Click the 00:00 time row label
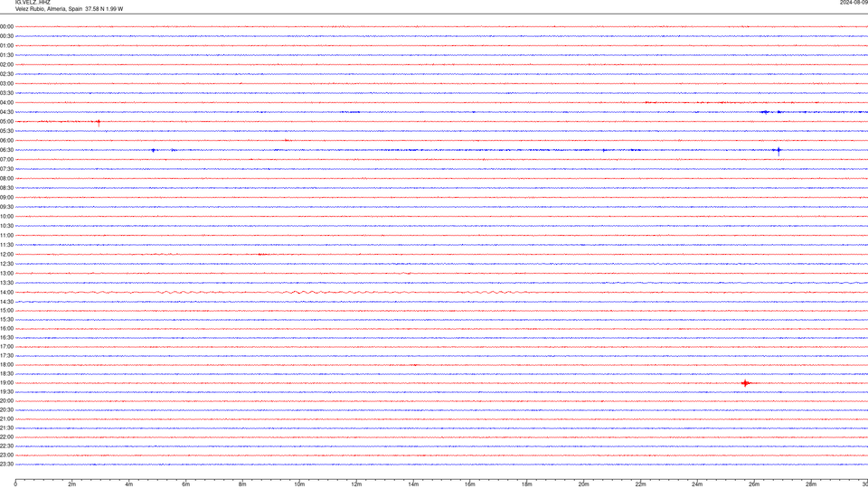This screenshot has height=488, width=868. click(6, 26)
